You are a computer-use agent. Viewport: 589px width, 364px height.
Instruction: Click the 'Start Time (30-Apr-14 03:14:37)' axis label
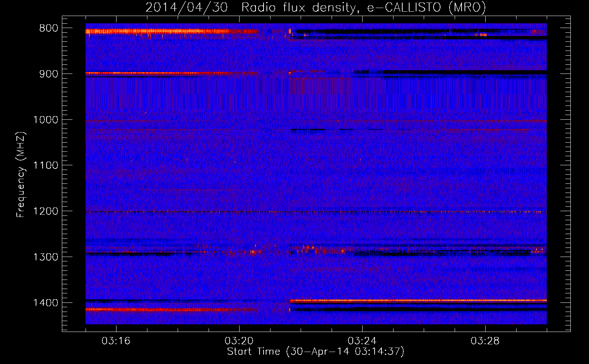[316, 352]
